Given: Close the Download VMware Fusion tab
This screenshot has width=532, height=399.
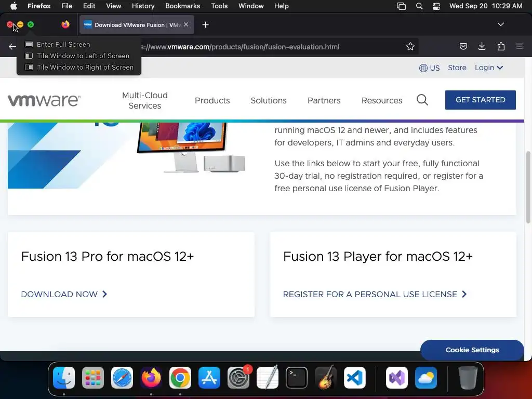Looking at the screenshot, I should point(186,24).
